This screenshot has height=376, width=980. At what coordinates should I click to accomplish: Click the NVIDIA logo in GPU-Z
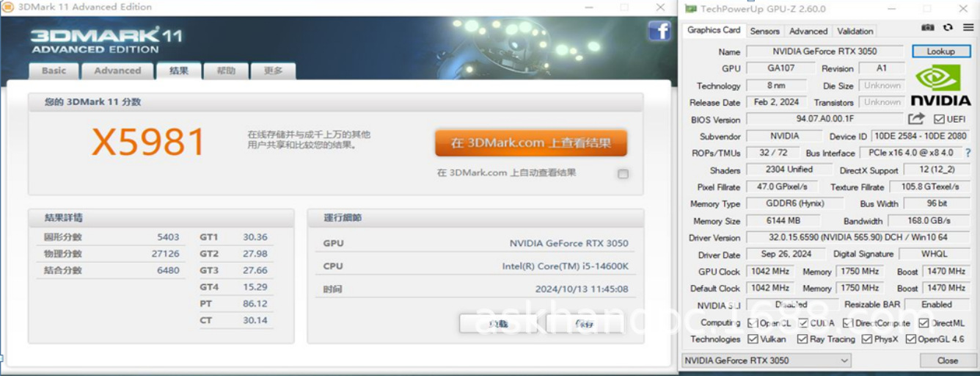940,86
